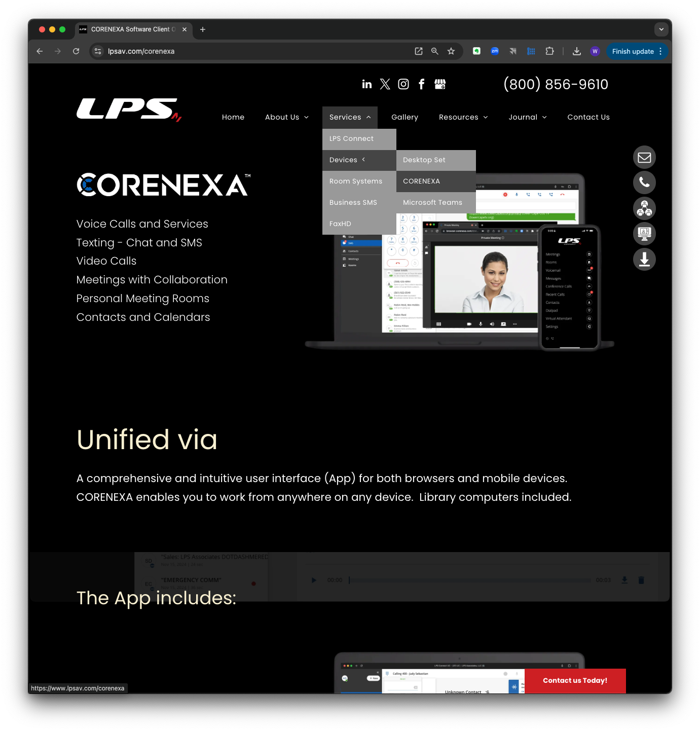Open the LinkedIn social icon
The image size is (700, 731).
click(366, 84)
